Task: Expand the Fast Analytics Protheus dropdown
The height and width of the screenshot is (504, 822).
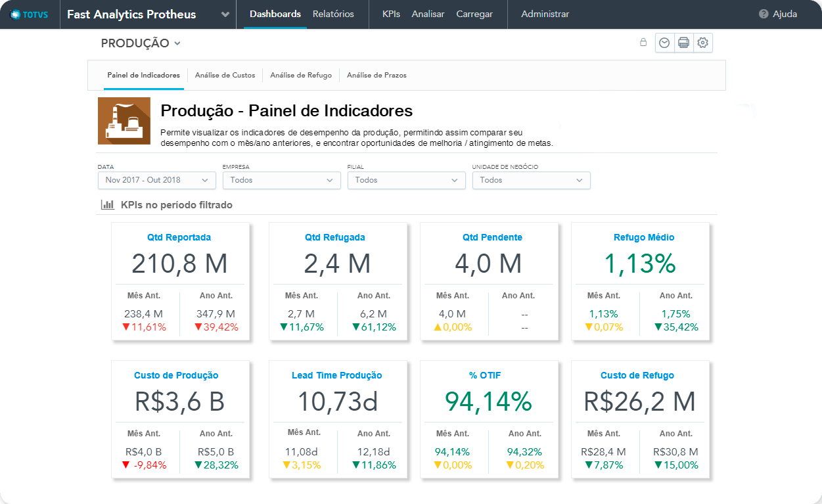Action: [225, 14]
